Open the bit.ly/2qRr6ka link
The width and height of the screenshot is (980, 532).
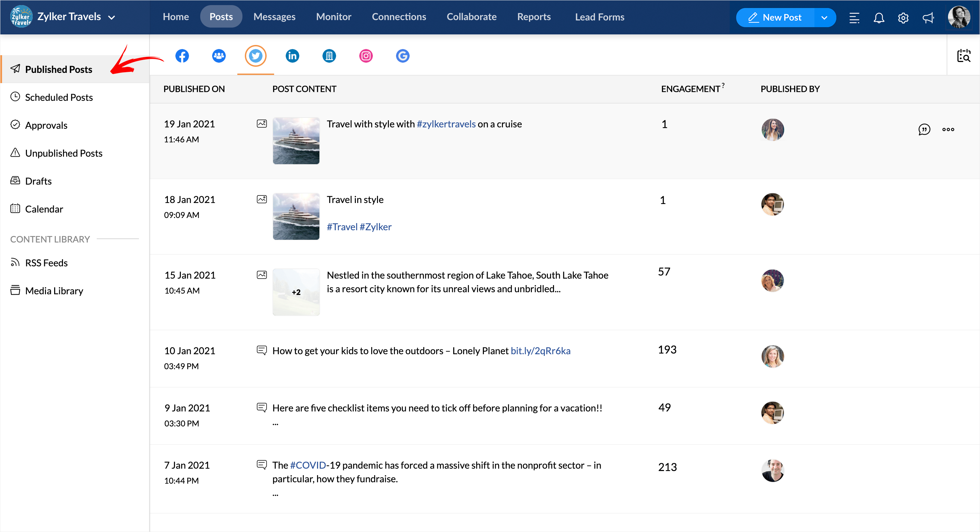[540, 350]
